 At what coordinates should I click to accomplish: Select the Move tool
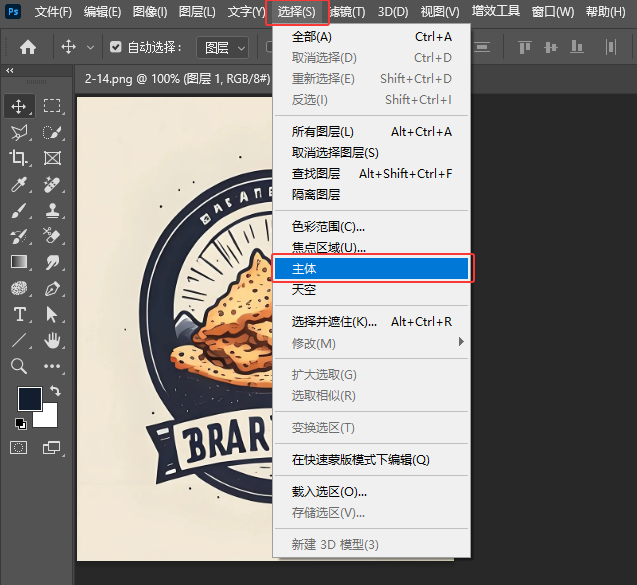click(x=19, y=106)
